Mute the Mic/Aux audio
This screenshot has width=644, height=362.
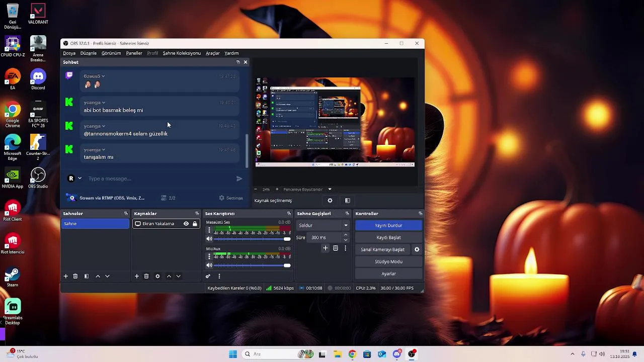[x=209, y=265]
